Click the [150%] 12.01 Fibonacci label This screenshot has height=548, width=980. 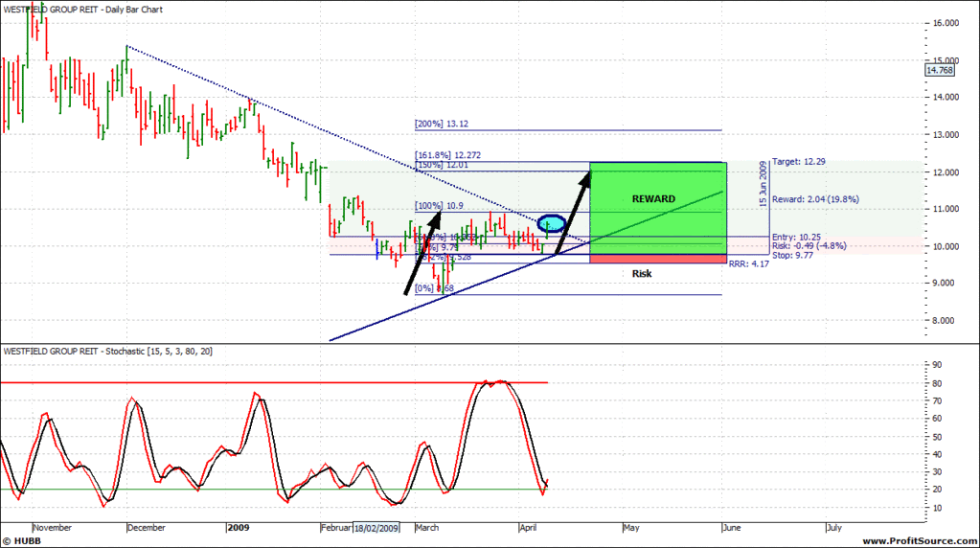click(442, 165)
